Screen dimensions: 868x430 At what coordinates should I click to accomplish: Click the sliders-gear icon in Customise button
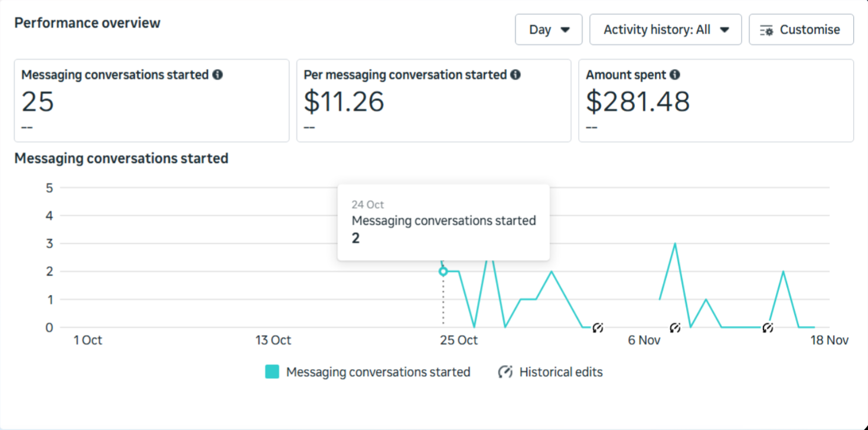(x=766, y=30)
